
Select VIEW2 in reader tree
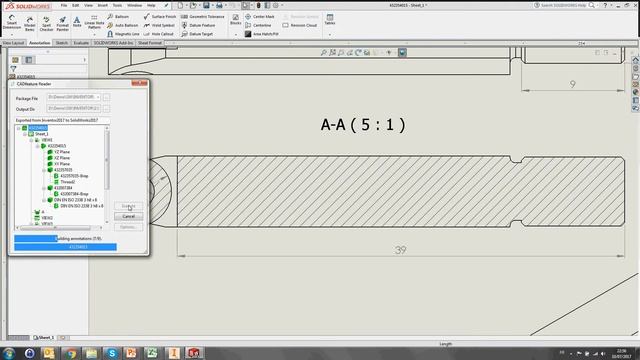47,218
